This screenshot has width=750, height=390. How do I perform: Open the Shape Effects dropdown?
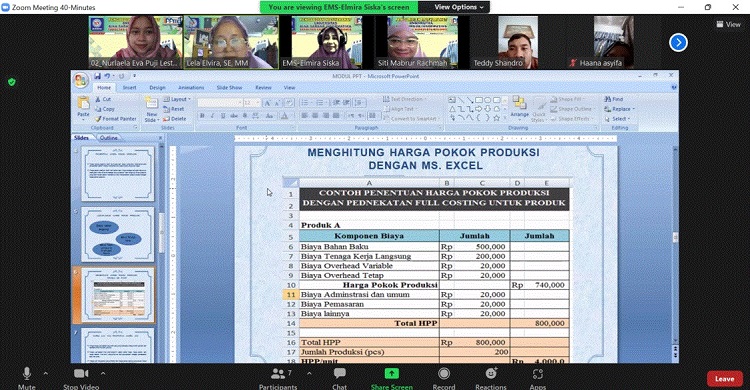click(x=572, y=118)
